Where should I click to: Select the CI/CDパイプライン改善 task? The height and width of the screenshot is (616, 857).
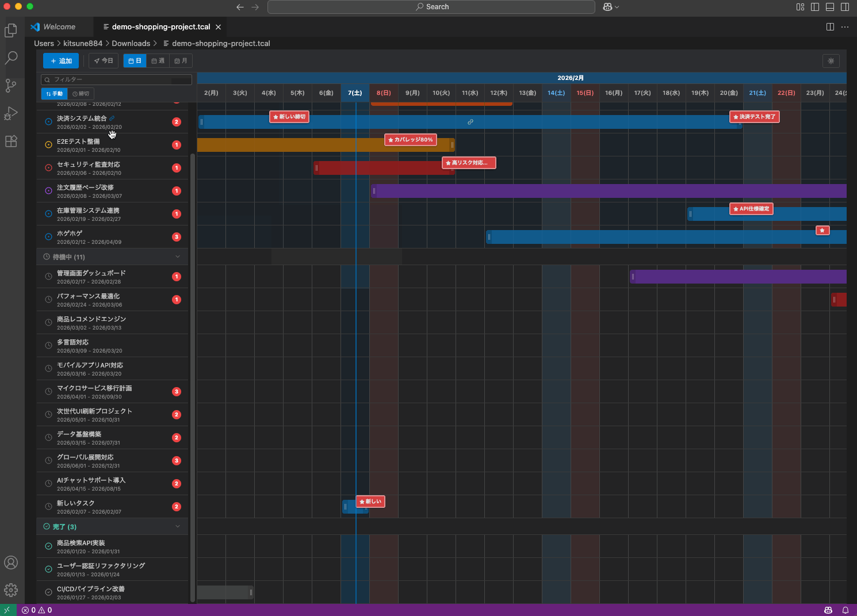pos(112,592)
